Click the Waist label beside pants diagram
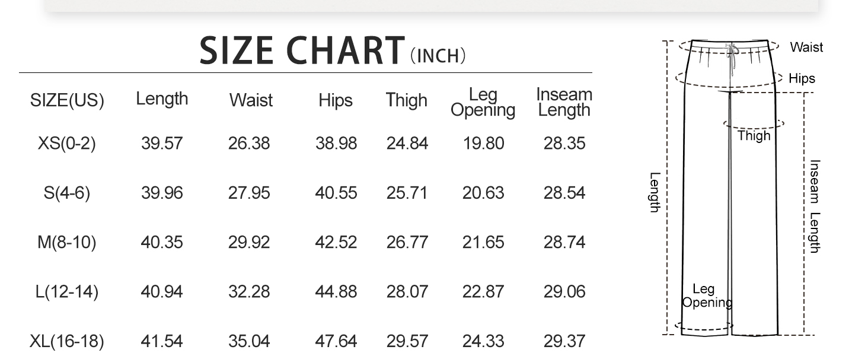868x356 pixels. (806, 47)
